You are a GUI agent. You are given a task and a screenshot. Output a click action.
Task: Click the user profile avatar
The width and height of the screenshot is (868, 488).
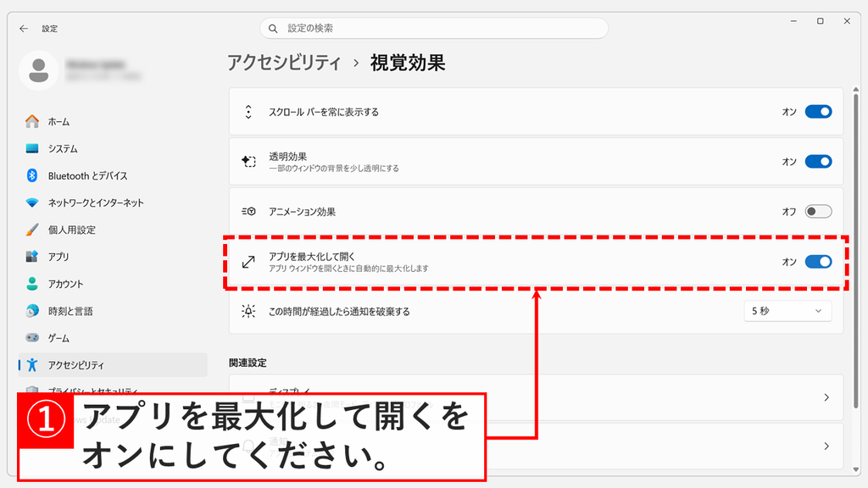39,71
